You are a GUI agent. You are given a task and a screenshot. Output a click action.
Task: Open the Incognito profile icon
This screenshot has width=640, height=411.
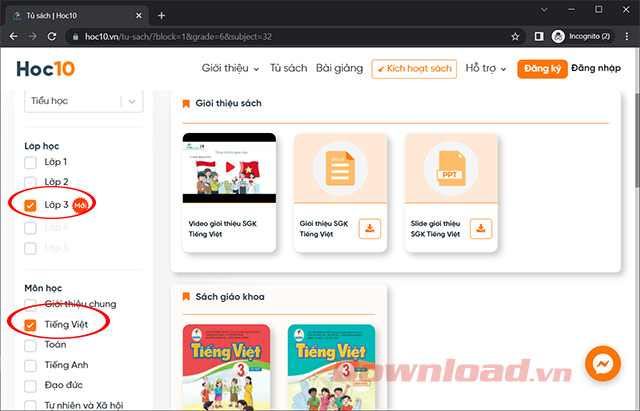pos(558,36)
